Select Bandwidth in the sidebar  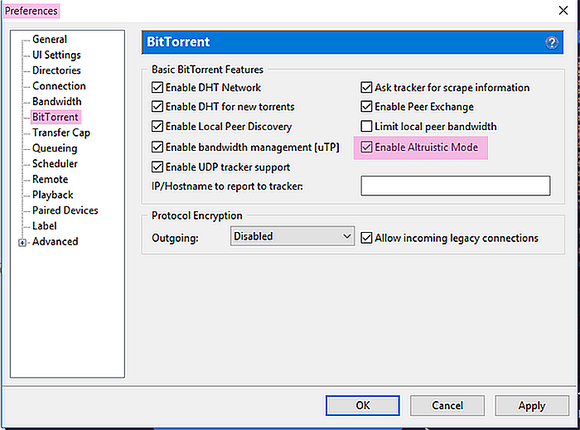click(57, 101)
